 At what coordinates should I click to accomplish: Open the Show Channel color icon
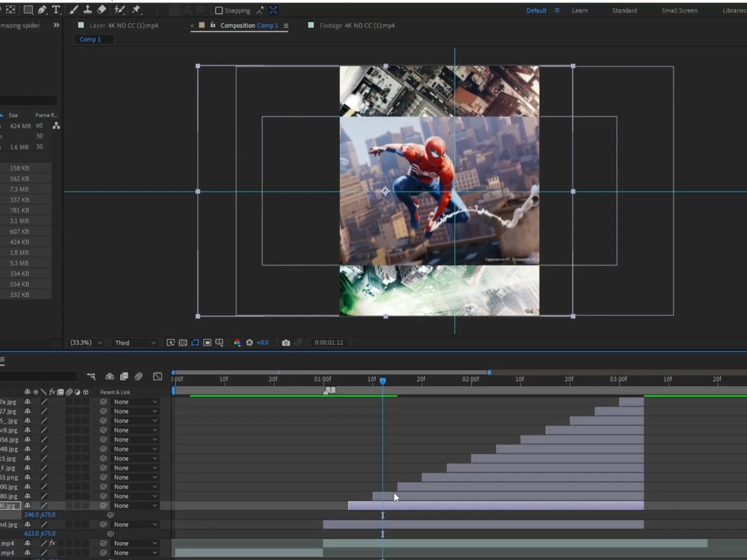pyautogui.click(x=237, y=343)
